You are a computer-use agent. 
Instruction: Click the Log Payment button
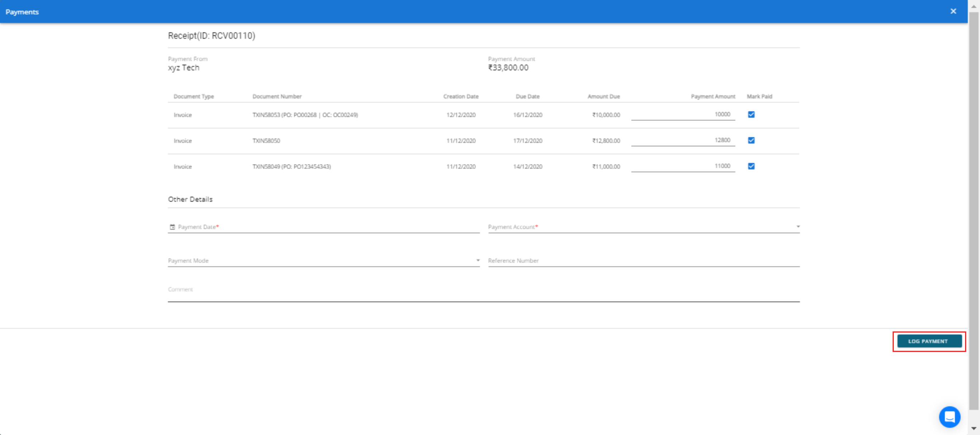coord(929,341)
